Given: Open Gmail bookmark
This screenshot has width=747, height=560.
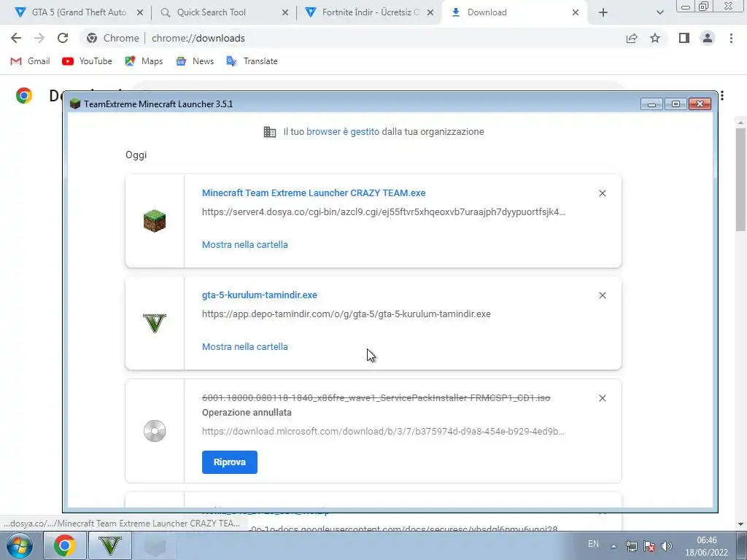Looking at the screenshot, I should 30,61.
